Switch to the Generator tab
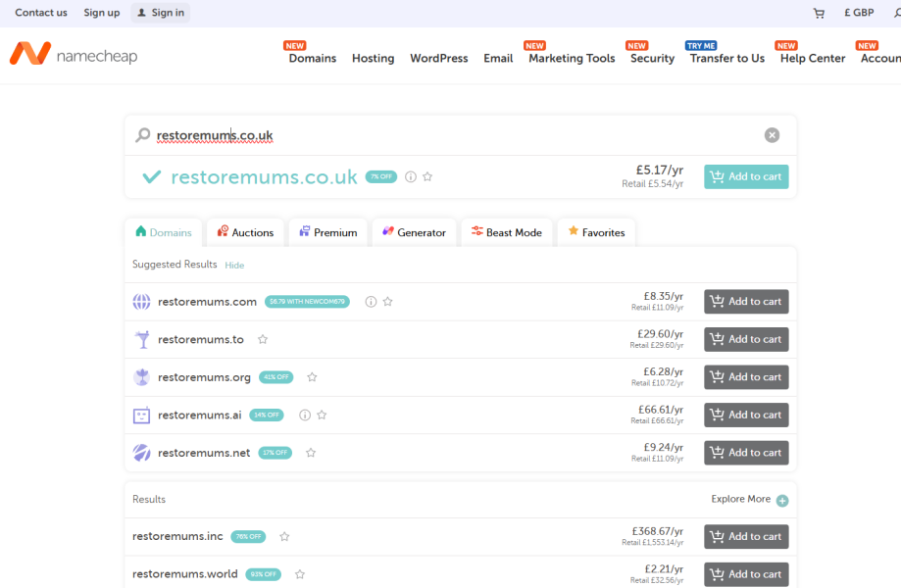Image resolution: width=901 pixels, height=588 pixels. [414, 232]
